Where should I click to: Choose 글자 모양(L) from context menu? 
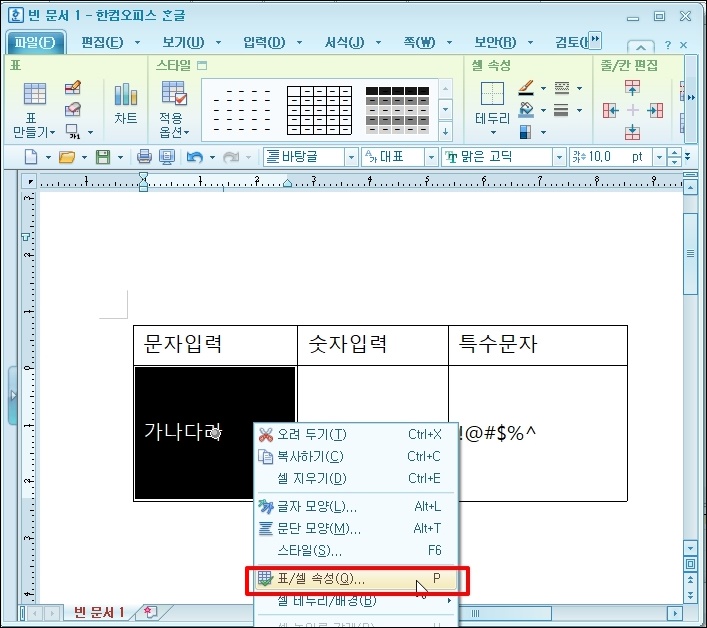[x=356, y=507]
